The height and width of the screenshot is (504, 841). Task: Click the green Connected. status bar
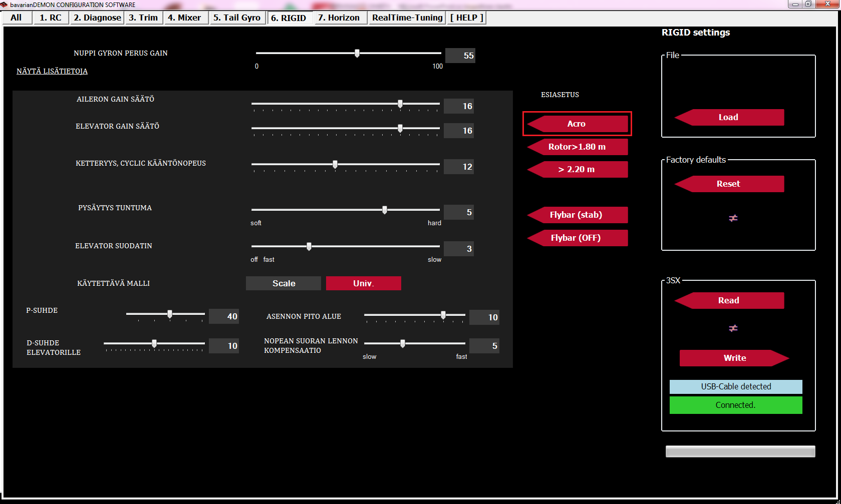(736, 405)
